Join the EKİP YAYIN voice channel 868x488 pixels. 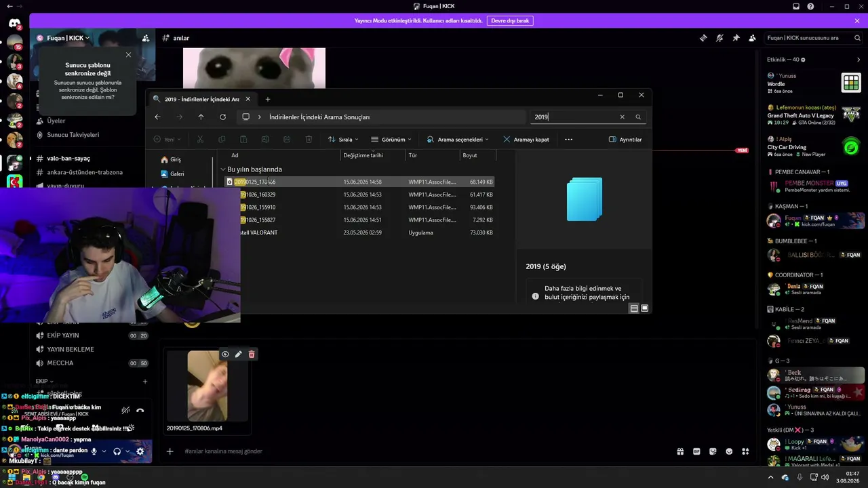(63, 335)
